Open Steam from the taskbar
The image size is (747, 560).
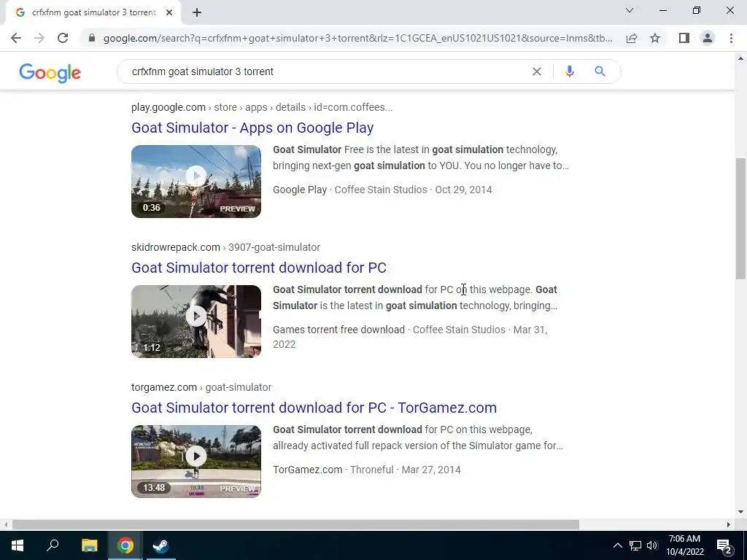(x=161, y=545)
